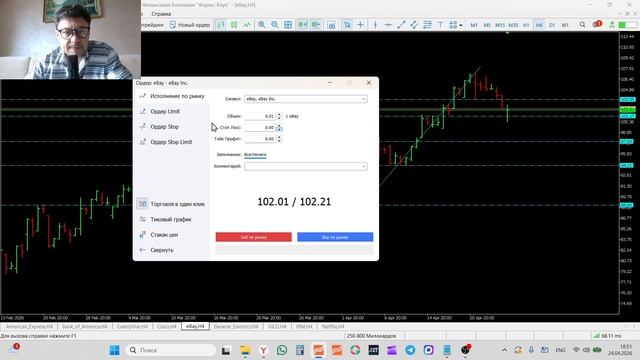This screenshot has width=640, height=360.
Task: Switch timeframe to M5
Action: point(487,25)
